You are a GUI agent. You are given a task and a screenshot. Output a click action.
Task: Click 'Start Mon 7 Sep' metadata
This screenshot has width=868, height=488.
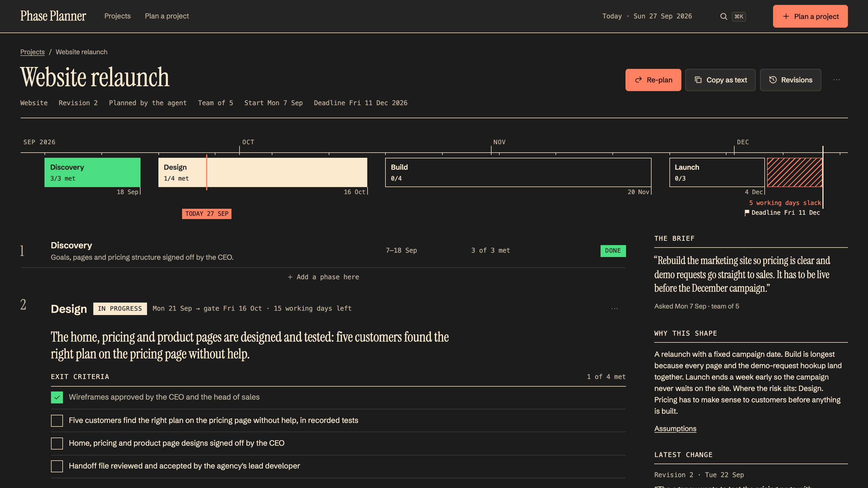[x=273, y=103]
